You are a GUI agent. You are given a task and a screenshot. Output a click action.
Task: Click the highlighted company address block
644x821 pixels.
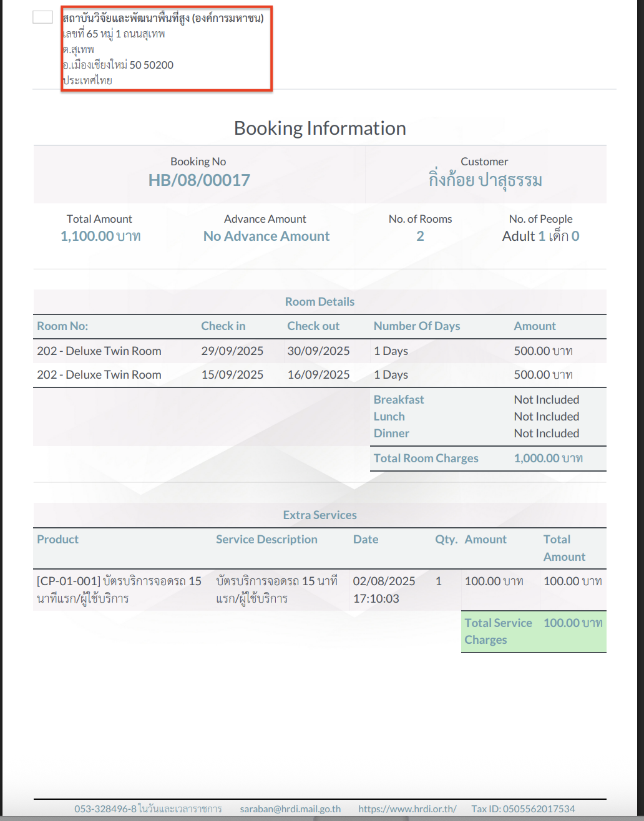tap(166, 49)
